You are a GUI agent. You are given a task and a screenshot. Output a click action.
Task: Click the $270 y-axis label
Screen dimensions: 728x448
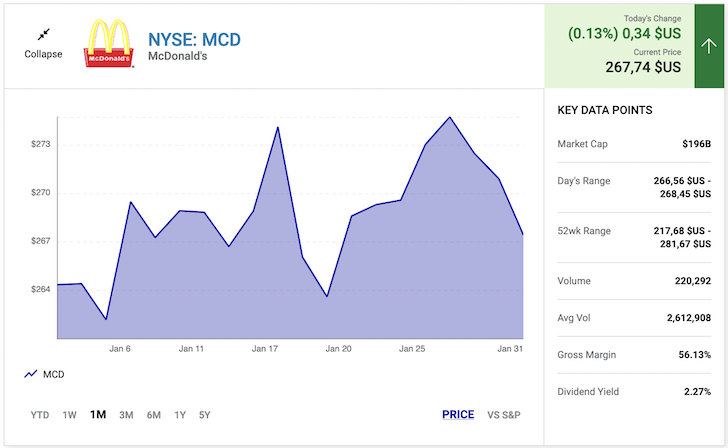click(x=40, y=192)
